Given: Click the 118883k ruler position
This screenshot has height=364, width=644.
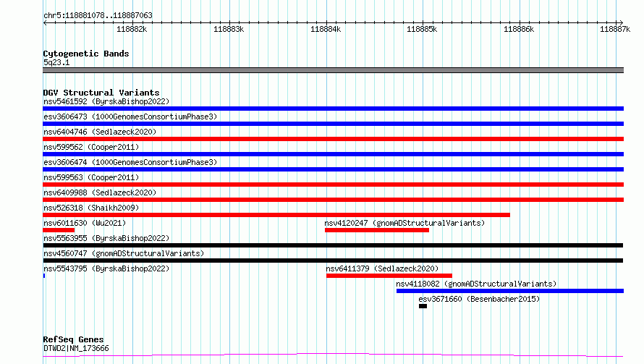Looking at the screenshot, I should 229,29.
